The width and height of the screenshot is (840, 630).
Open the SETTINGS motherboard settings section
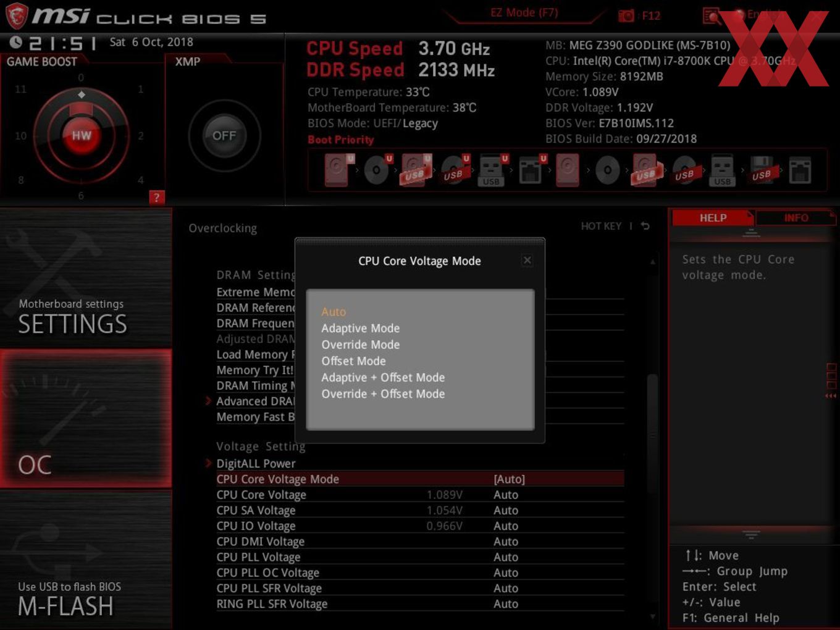pyautogui.click(x=86, y=278)
